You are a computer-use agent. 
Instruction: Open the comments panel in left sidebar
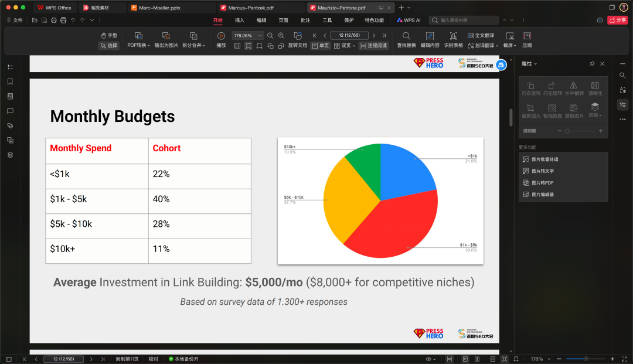(10, 111)
